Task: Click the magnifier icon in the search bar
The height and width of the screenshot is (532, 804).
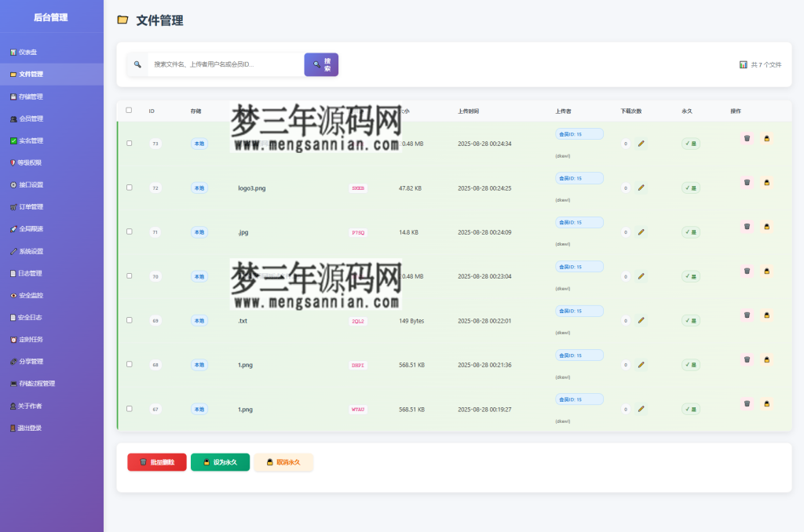Action: tap(137, 64)
